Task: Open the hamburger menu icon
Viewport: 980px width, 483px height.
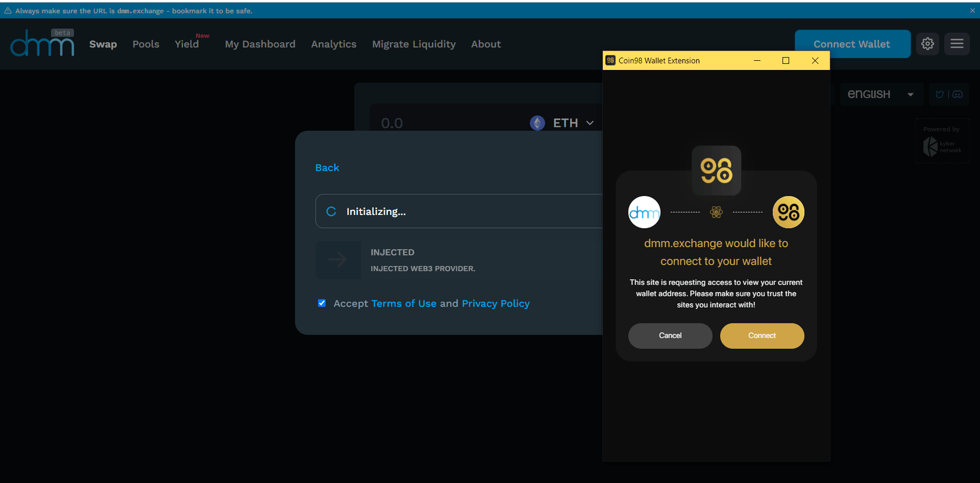Action: point(957,44)
